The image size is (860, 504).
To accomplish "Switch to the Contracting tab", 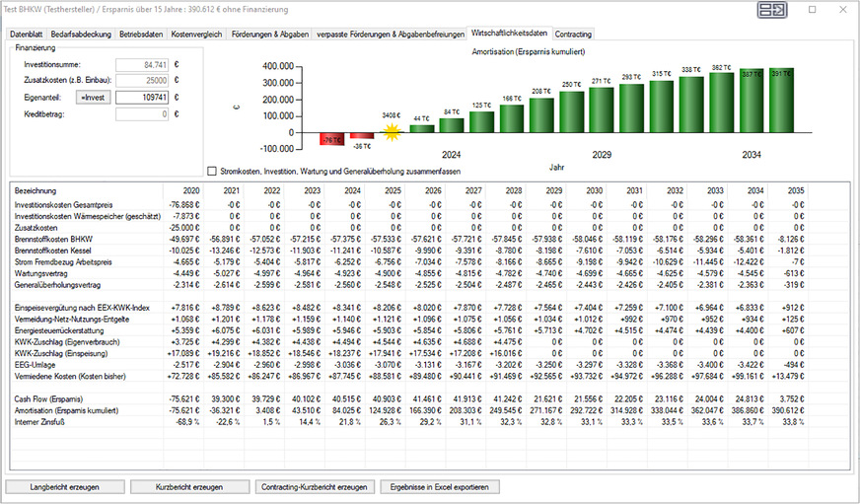I will click(x=573, y=35).
